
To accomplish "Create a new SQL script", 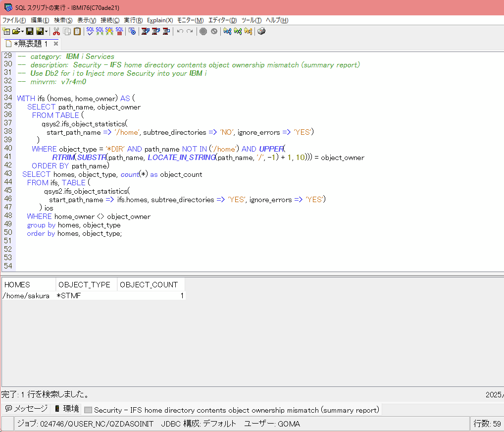I will click(6, 31).
